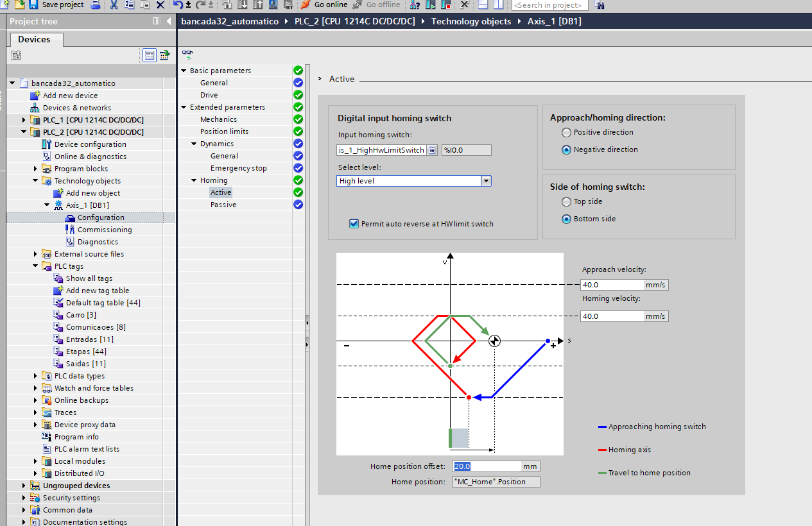Screen dimensions: 812x526
Task: Click the Print icon in toolbar
Action: (96, 4)
